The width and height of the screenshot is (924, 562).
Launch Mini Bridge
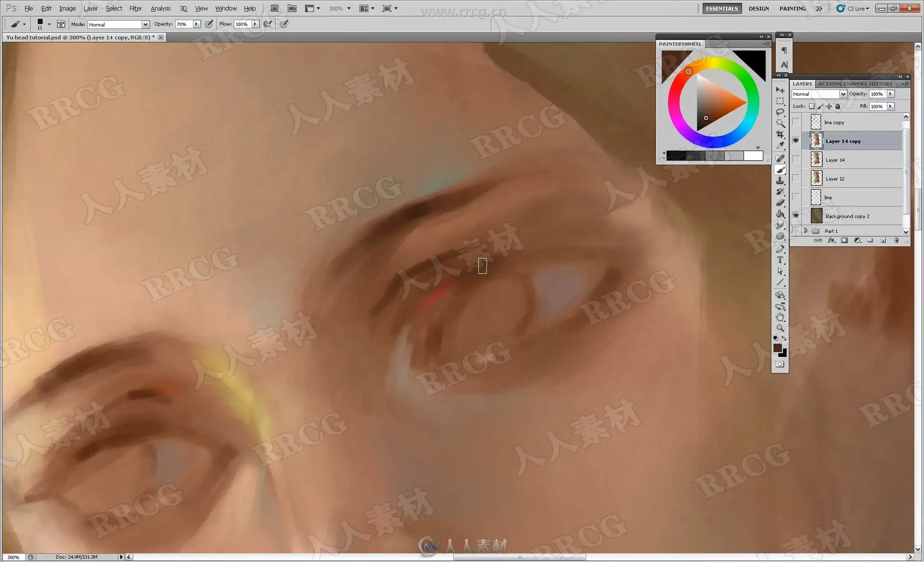[x=292, y=8]
